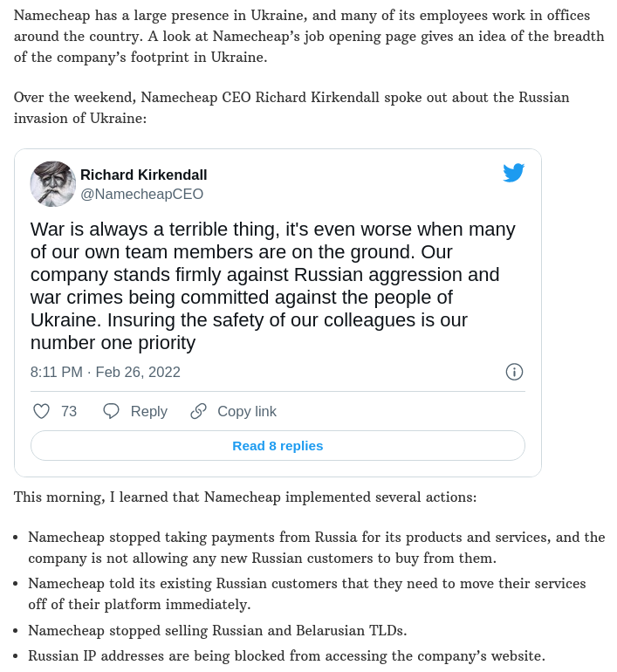617x672 pixels.
Task: Click the bullet about stopped Russian payments
Action: click(x=316, y=547)
